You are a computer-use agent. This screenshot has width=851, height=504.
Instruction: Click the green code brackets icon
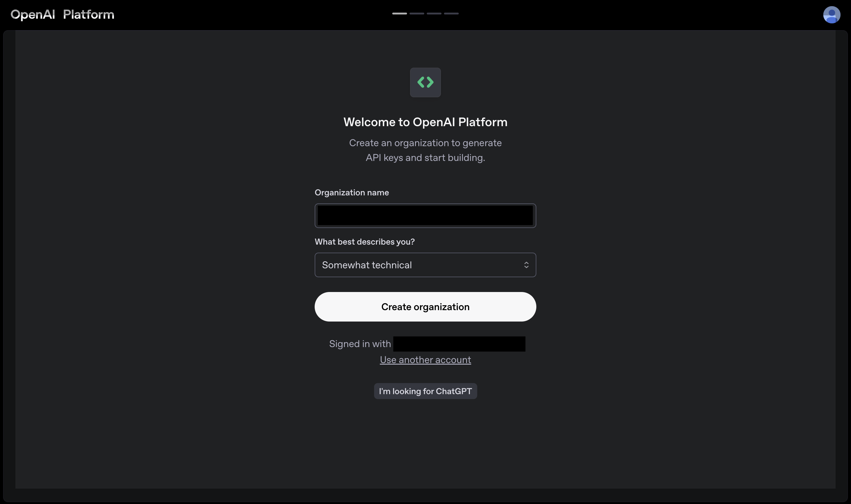click(x=425, y=82)
